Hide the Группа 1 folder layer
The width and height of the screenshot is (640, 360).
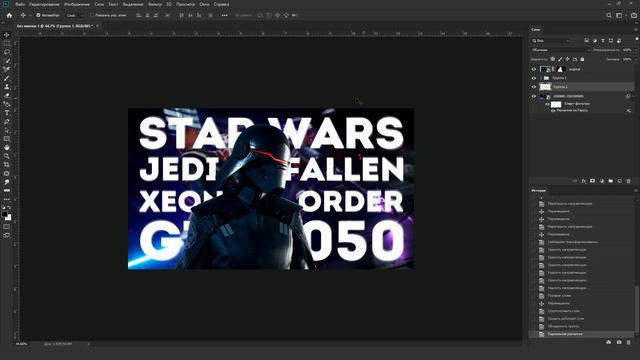coord(534,78)
